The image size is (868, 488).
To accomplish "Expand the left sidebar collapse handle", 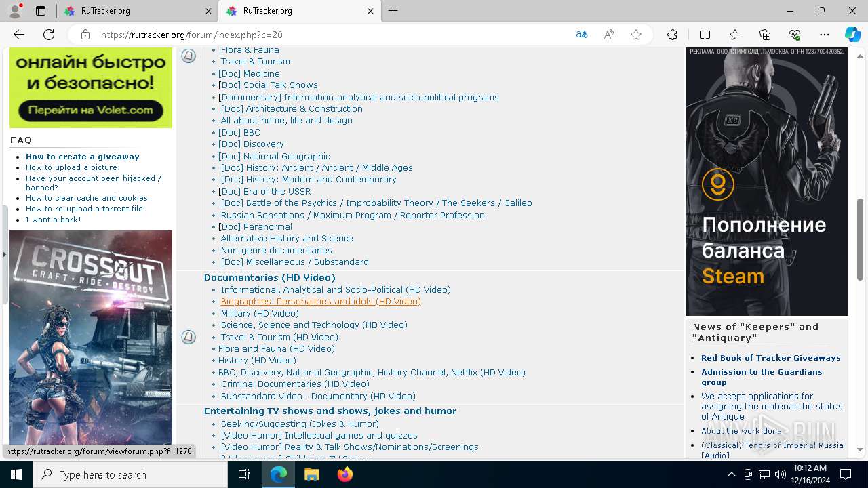I will pyautogui.click(x=4, y=255).
